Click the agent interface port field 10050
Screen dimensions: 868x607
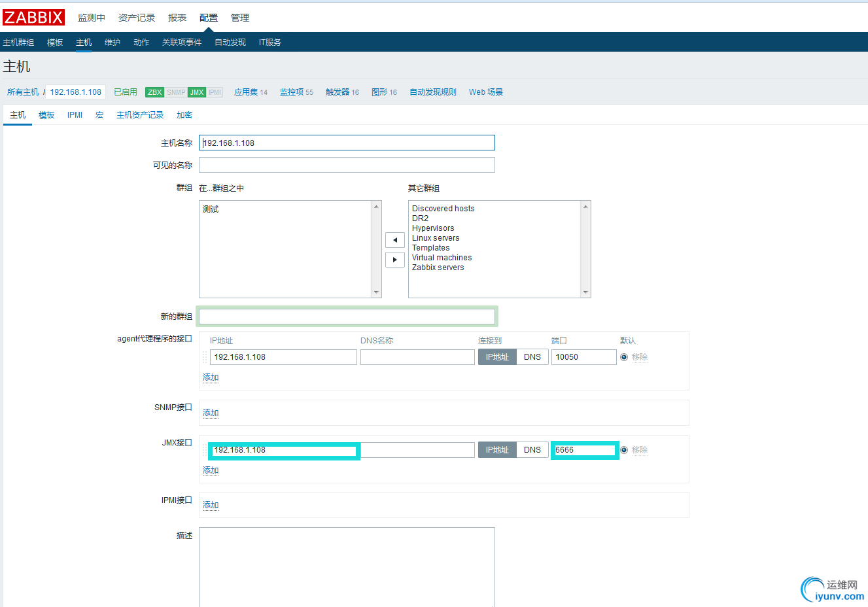tap(584, 357)
